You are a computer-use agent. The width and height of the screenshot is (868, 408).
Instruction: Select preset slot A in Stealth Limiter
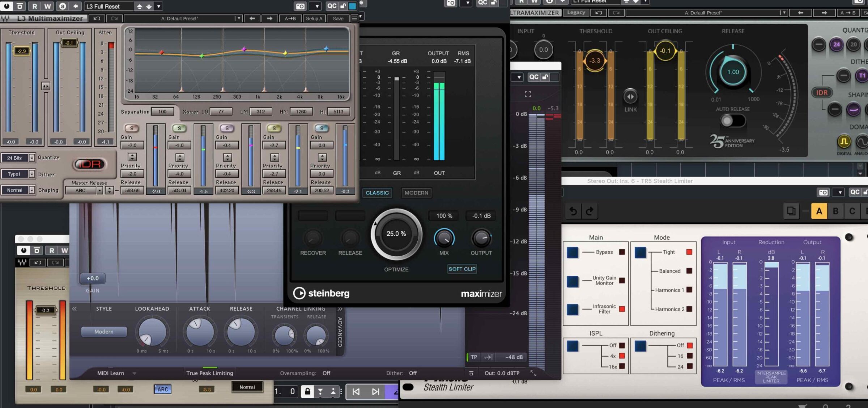(x=819, y=211)
